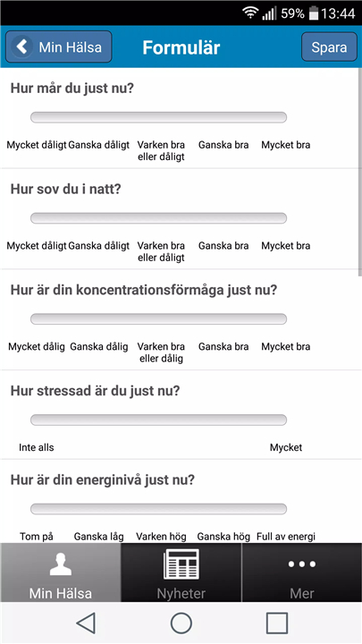This screenshot has width=362, height=644.
Task: Click the koncentrationsförmåga slider track
Action: pos(158,319)
